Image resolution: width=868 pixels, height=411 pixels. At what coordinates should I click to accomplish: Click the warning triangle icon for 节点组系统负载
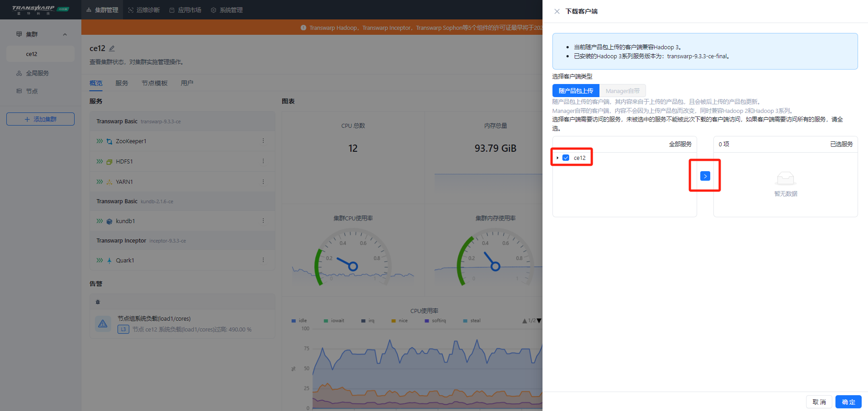pos(103,324)
